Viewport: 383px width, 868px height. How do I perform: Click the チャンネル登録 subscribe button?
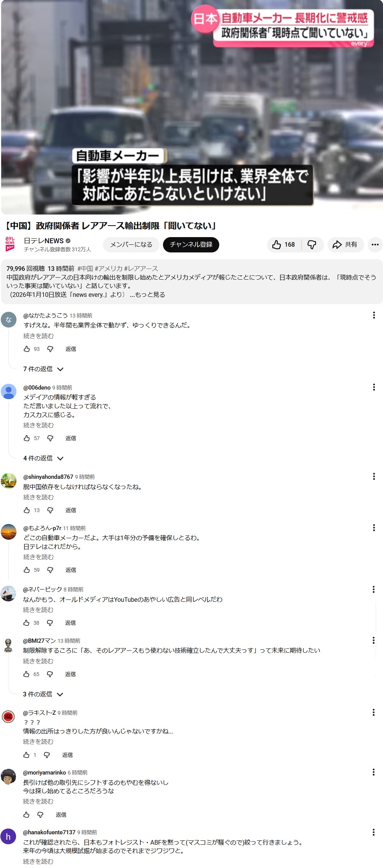click(x=191, y=245)
